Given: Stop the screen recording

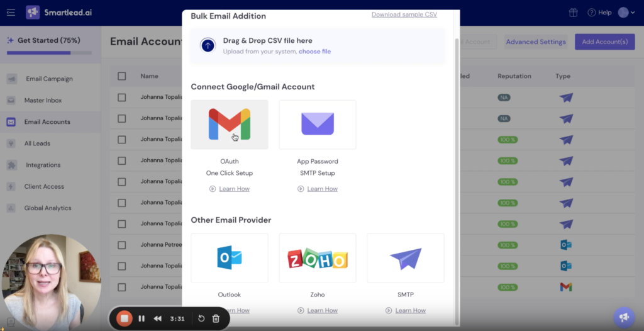Looking at the screenshot, I should pos(125,318).
